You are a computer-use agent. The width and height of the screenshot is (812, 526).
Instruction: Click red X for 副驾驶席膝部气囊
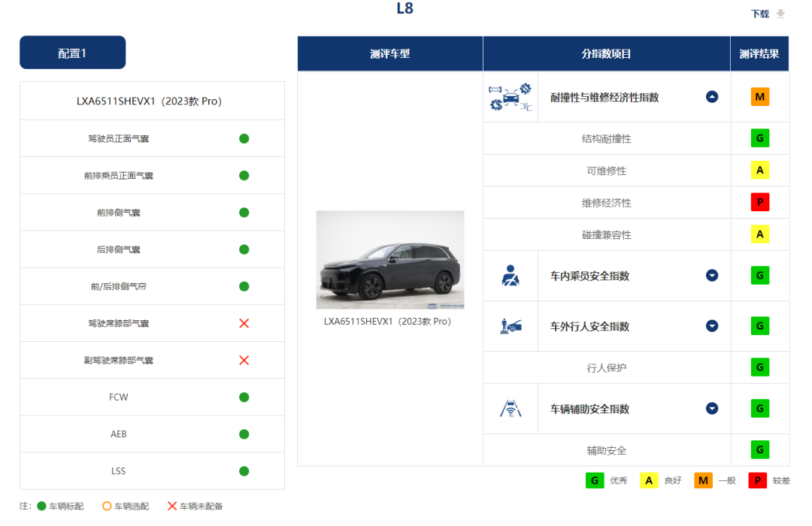[x=244, y=361]
